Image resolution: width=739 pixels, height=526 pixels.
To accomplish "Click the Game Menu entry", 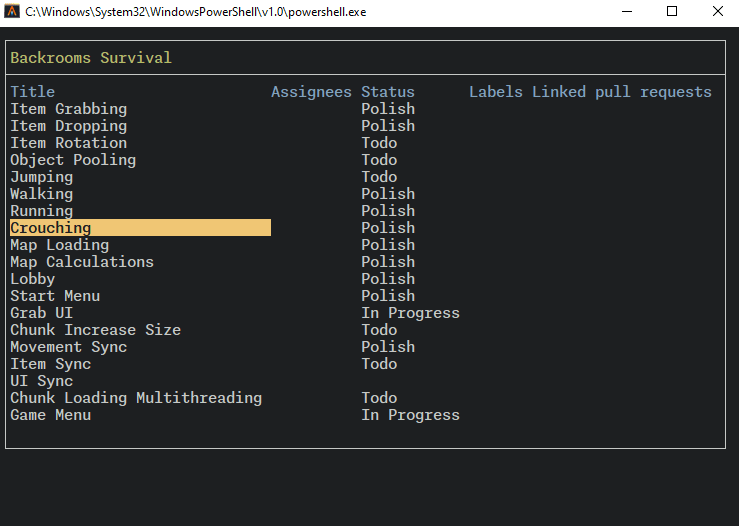I will coord(50,415).
